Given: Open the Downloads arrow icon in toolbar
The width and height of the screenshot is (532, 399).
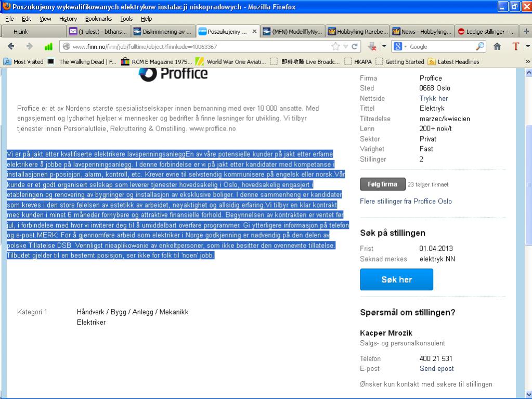Looking at the screenshot, I should click(372, 47).
